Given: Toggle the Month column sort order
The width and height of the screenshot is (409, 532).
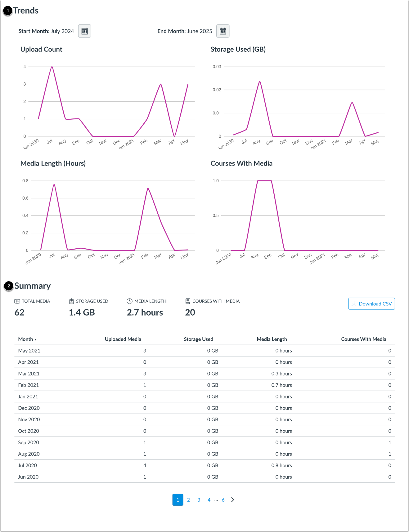Looking at the screenshot, I should [x=27, y=339].
